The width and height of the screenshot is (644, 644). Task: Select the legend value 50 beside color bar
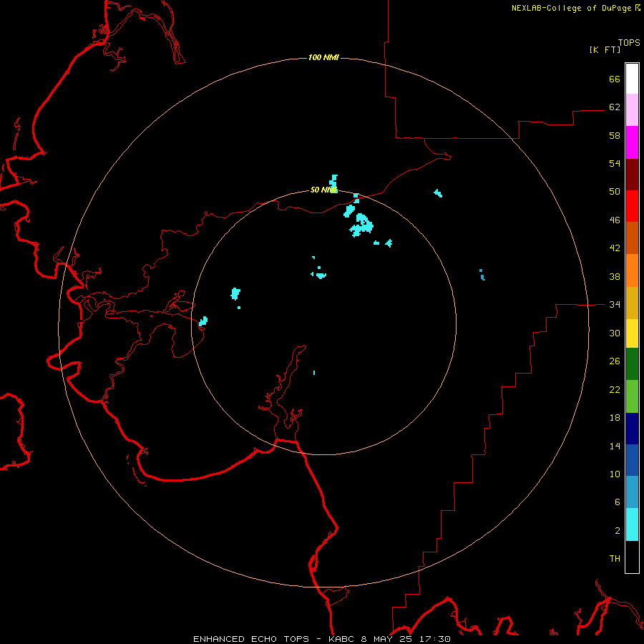click(x=615, y=191)
